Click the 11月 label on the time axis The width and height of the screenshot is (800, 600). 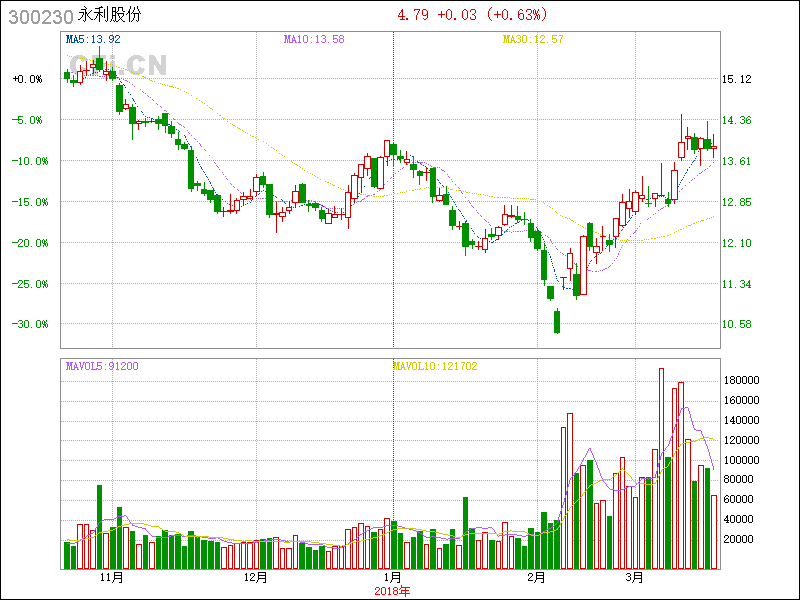111,578
